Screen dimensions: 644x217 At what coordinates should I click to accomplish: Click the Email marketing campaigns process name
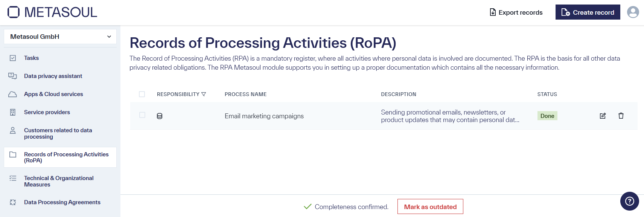264,116
